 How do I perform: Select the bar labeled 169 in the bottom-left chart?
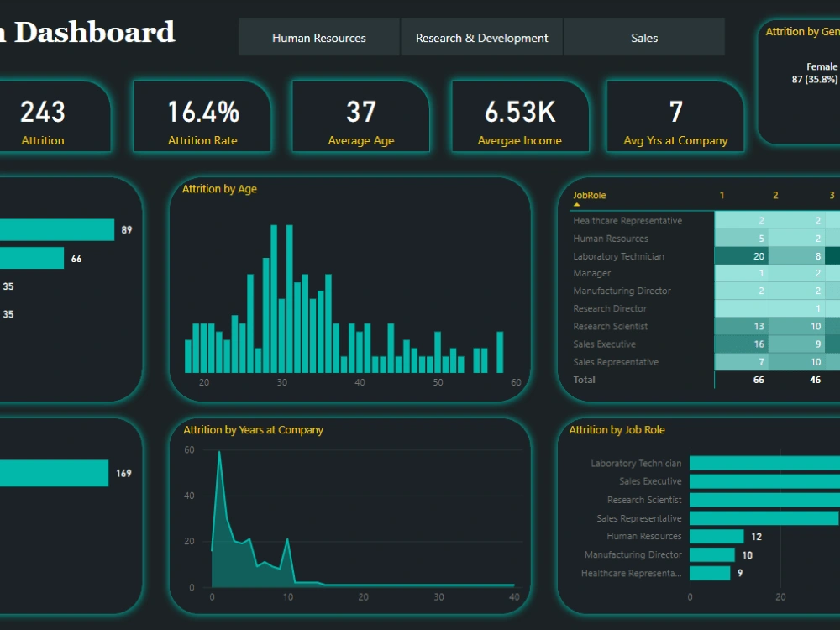[x=55, y=473]
